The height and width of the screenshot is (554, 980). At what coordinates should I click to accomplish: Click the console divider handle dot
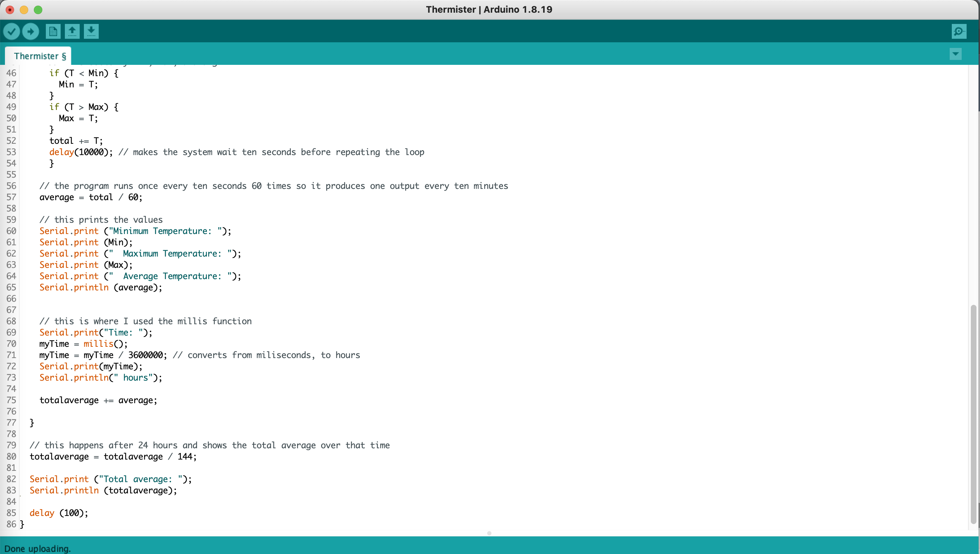pyautogui.click(x=489, y=533)
